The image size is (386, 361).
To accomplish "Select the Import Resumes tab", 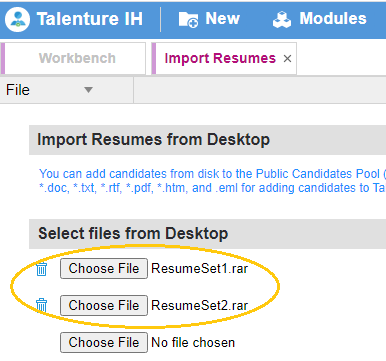I will pos(220,58).
